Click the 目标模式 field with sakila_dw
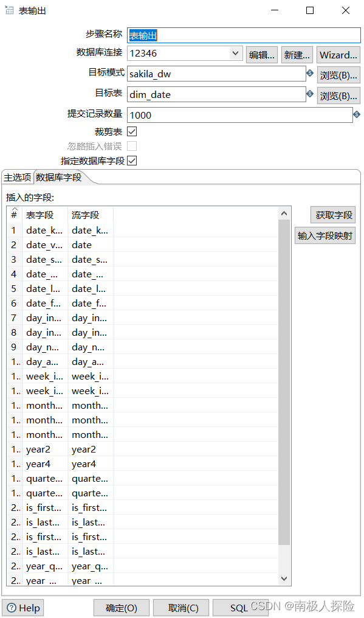364x618 pixels. tap(216, 74)
